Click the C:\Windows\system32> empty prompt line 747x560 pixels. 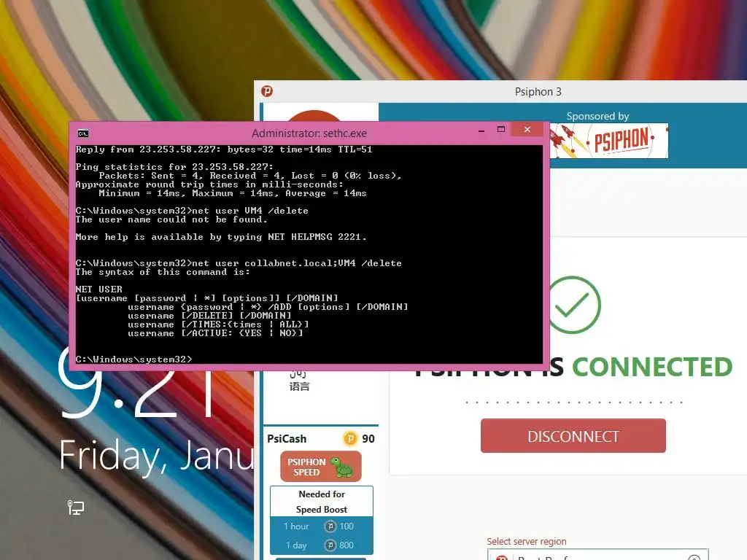(134, 359)
